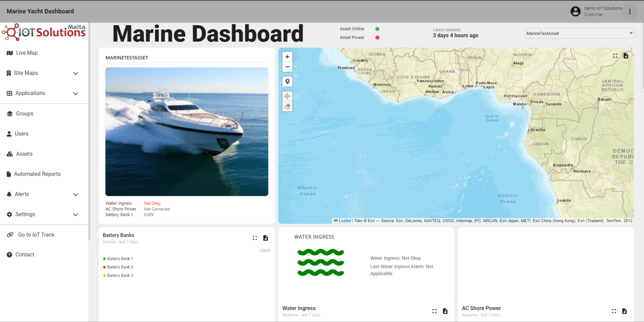Click the Site Maps building icon

9,73
